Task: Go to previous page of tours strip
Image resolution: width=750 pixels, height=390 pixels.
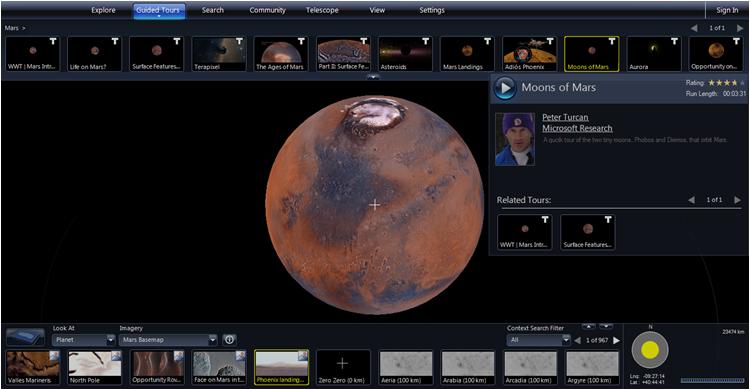Action: point(694,28)
